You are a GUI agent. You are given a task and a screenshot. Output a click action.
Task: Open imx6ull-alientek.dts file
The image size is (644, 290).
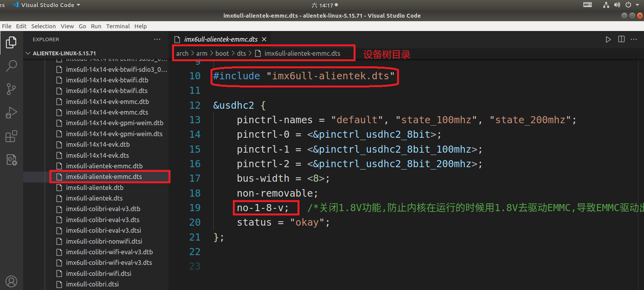[94, 198]
